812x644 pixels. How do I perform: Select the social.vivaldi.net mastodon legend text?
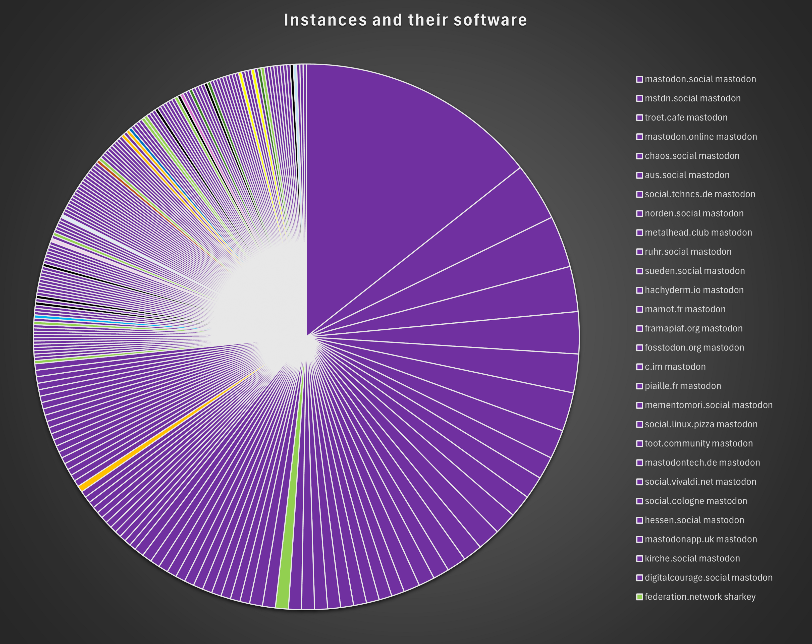point(700,482)
